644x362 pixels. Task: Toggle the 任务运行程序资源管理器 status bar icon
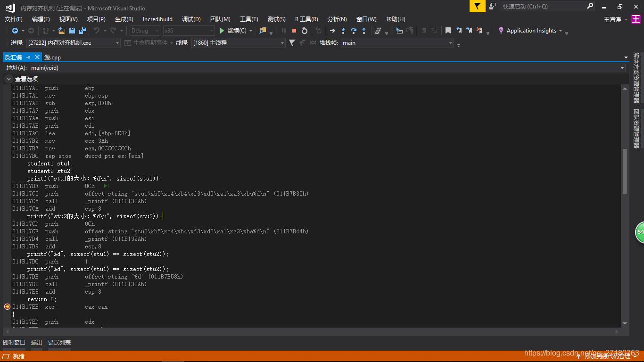(x=6, y=356)
